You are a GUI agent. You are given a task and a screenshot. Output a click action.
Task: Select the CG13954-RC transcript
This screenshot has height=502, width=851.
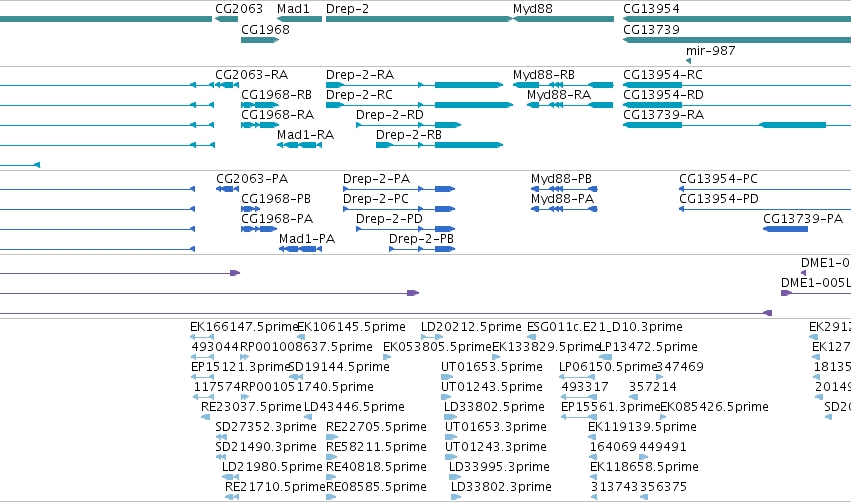(736, 85)
